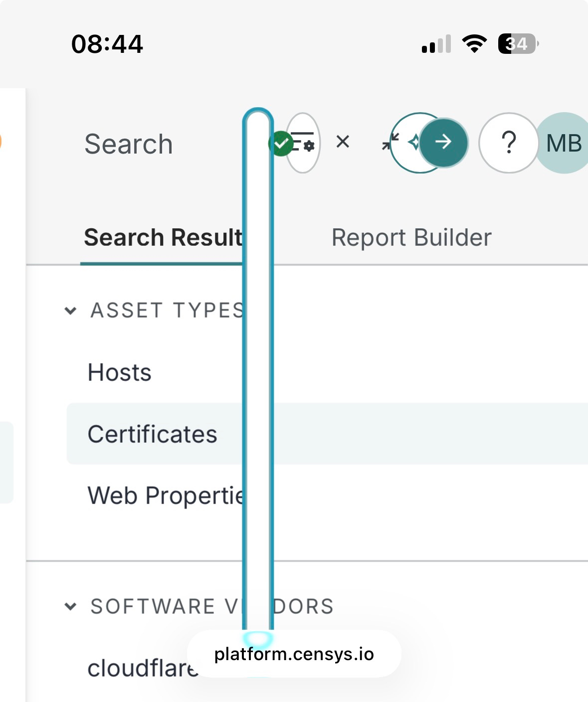Switch to the Search Results tab
This screenshot has width=588, height=702.
coord(163,237)
